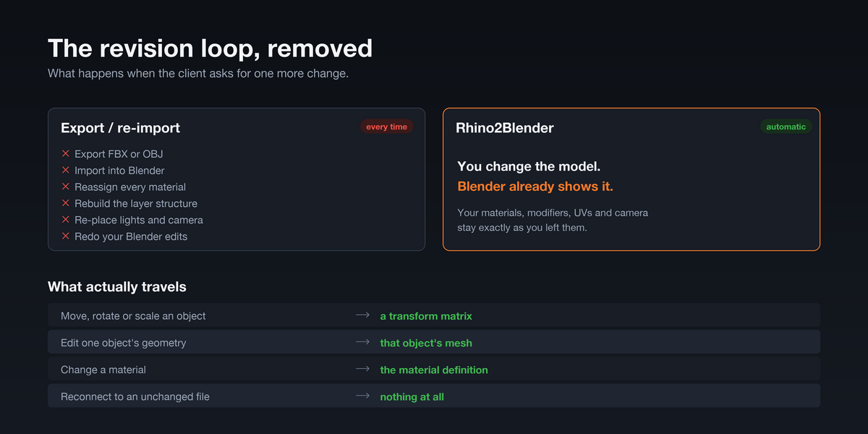Click the orange Blender already shows it text
This screenshot has height=434, width=868.
535,187
